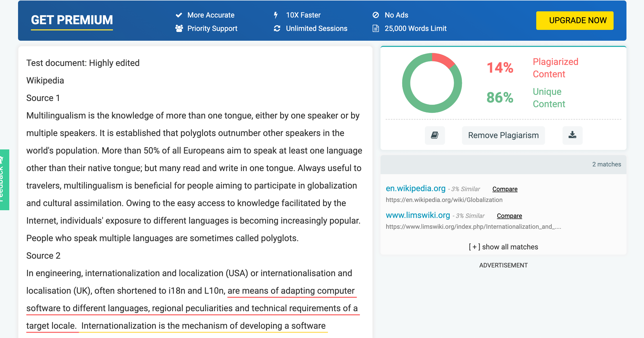Click the 25,000 Words Limit document icon

point(376,28)
